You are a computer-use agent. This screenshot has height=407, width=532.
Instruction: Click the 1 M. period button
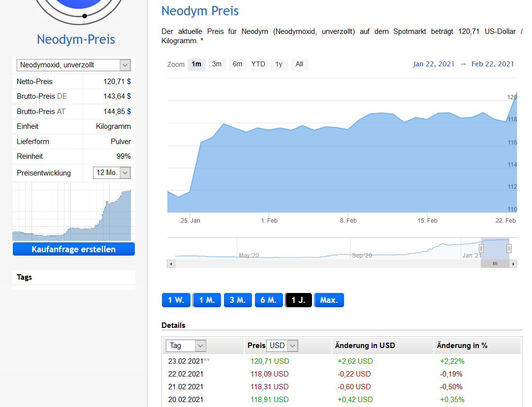click(207, 300)
